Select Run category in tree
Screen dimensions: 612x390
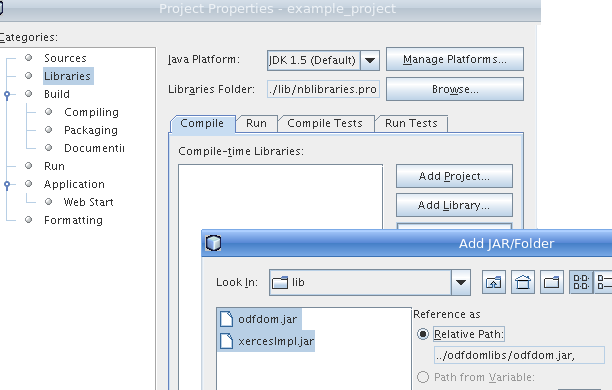54,166
